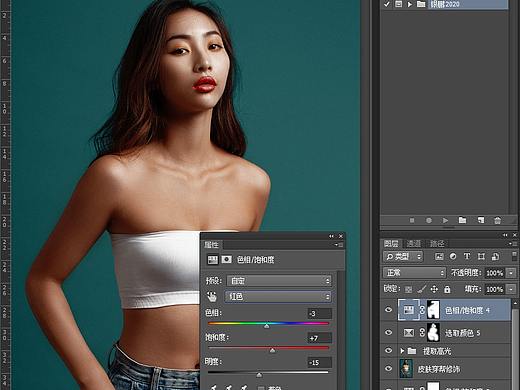The image size is (520, 390).
Task: Click the mask icon in Properties panel
Action: tap(227, 260)
